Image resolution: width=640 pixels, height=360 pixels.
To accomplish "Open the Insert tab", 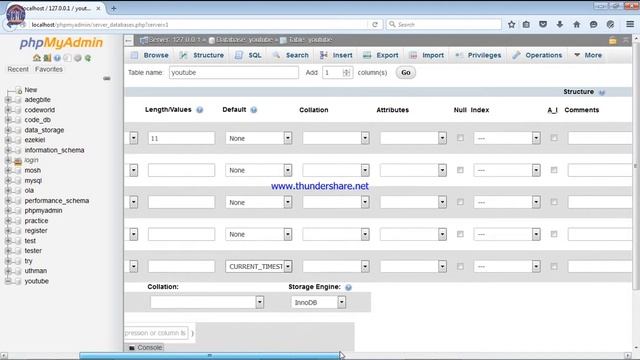I will pyautogui.click(x=336, y=55).
